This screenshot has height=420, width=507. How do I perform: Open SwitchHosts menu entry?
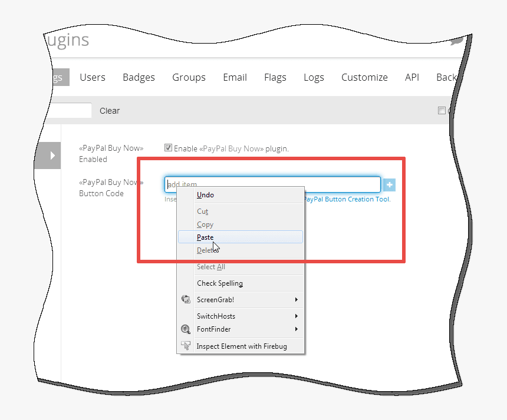click(x=241, y=316)
